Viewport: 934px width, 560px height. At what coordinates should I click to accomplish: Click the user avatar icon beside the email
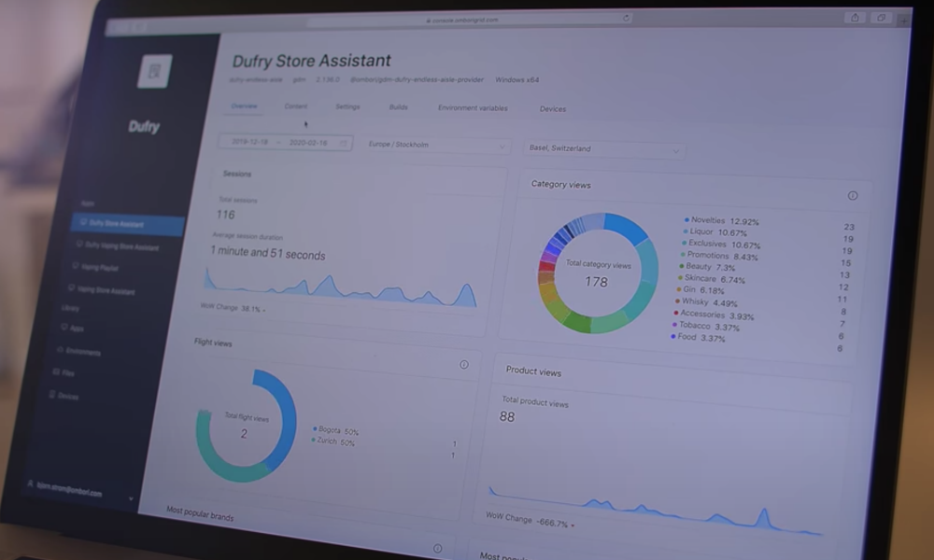(31, 483)
